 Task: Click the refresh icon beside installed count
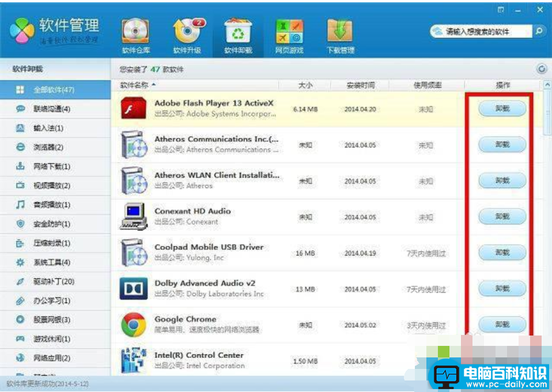pos(542,69)
